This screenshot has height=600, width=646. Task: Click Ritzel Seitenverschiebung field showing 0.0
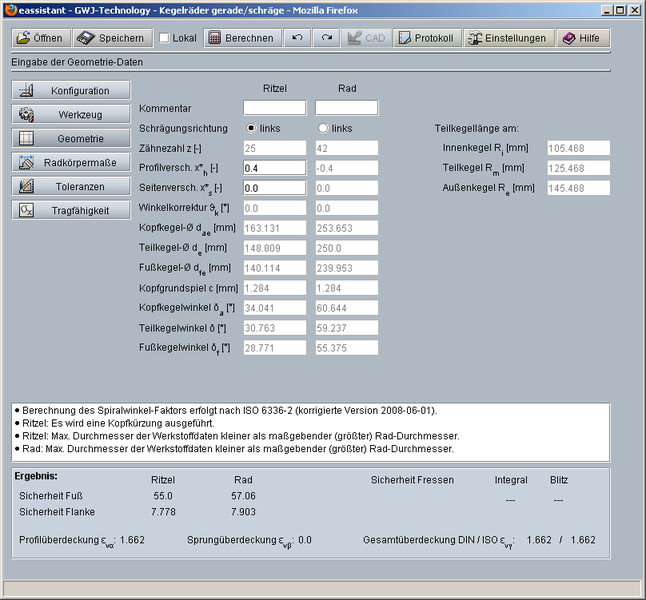[274, 188]
